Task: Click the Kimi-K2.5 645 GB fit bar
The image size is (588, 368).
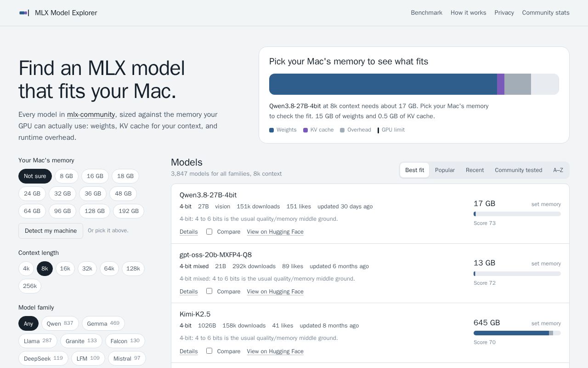Action: [x=517, y=333]
